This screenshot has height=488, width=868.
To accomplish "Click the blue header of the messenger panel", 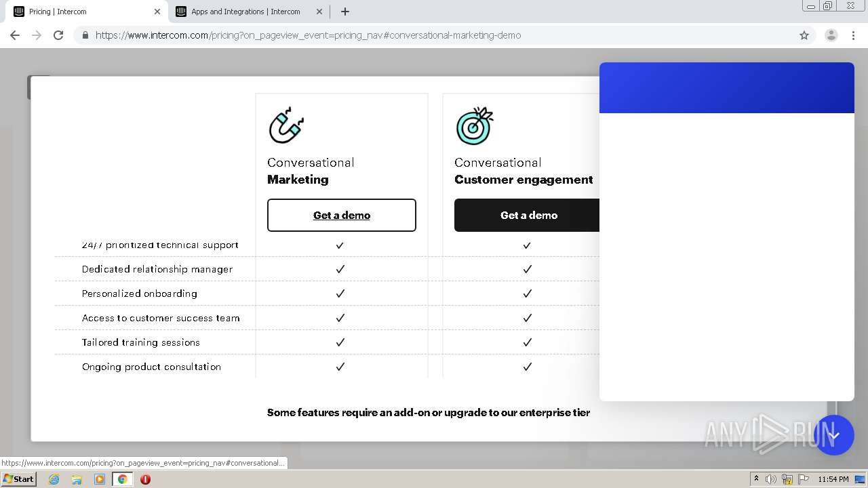I will 727,88.
